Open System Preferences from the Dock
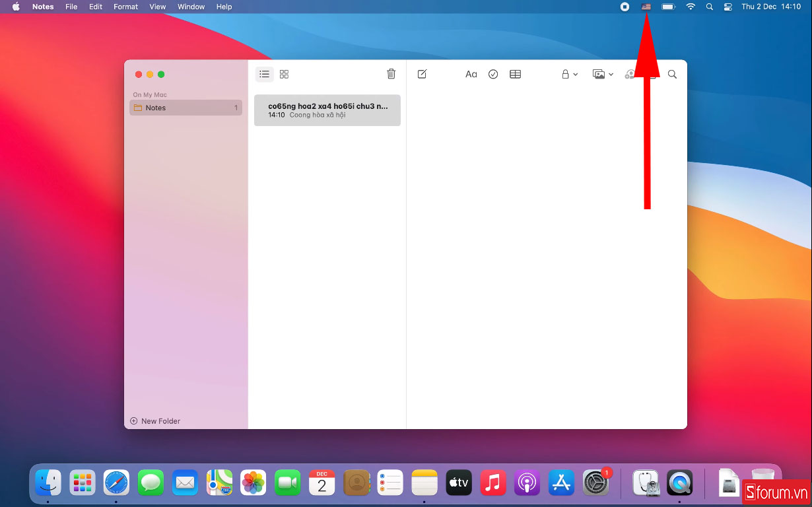This screenshot has width=812, height=507. 595,483
